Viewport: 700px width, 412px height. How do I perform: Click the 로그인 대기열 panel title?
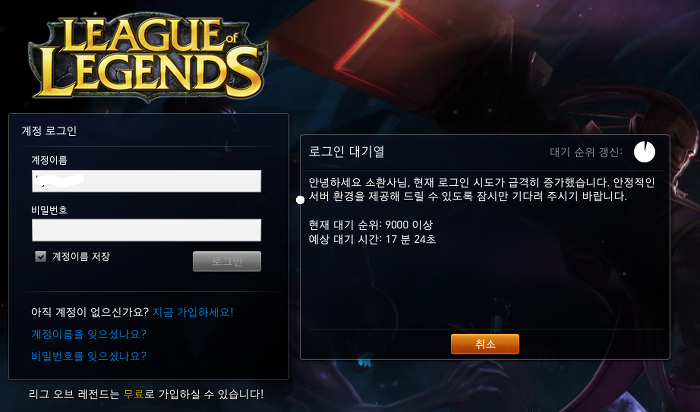coord(346,152)
